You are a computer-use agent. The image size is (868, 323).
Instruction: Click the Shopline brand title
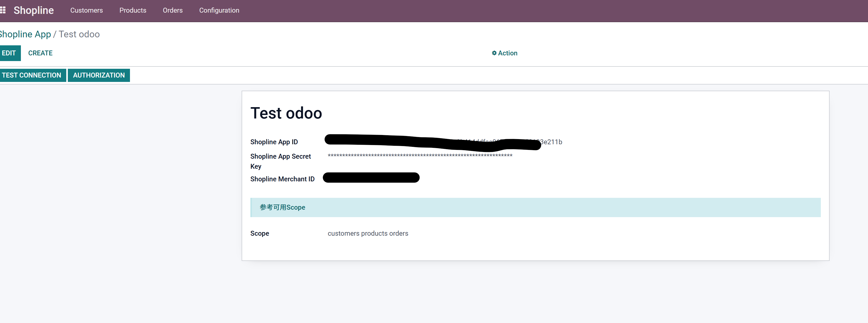[x=33, y=10]
